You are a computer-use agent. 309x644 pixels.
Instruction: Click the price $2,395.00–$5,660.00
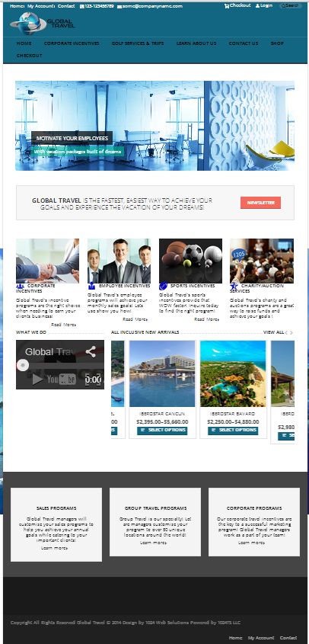click(x=162, y=421)
